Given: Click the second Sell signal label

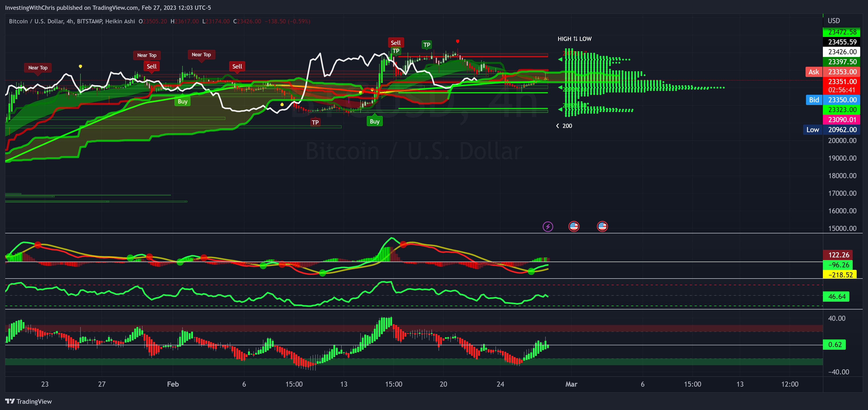Looking at the screenshot, I should 237,67.
